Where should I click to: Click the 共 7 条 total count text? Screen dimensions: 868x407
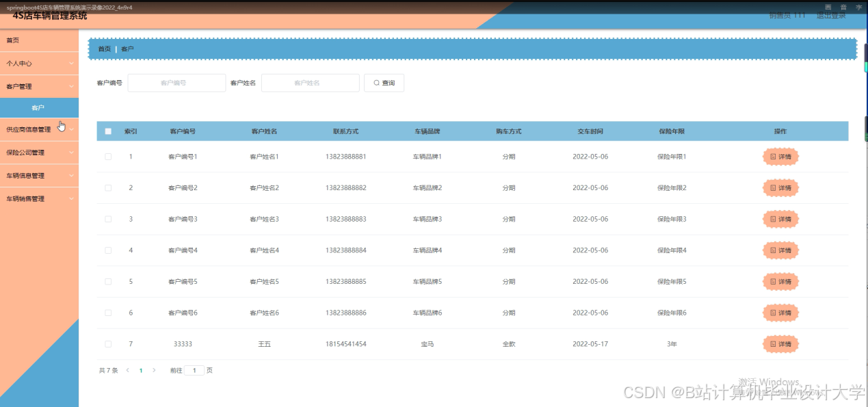(x=108, y=370)
